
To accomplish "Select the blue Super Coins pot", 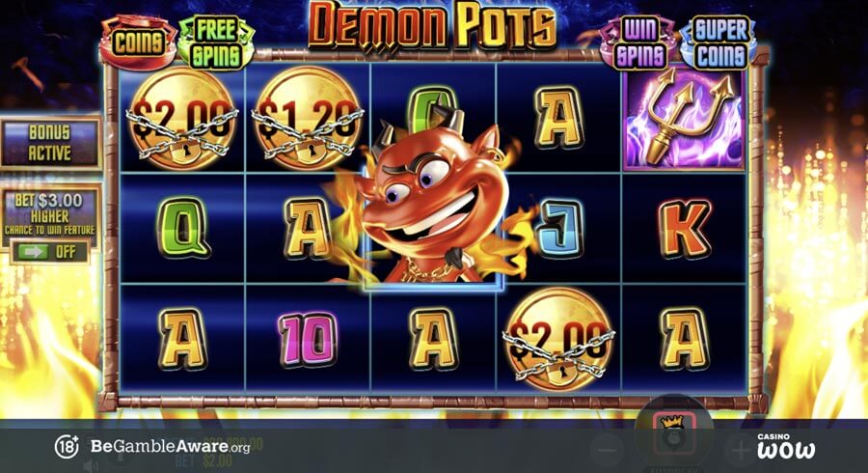I will pos(718,42).
